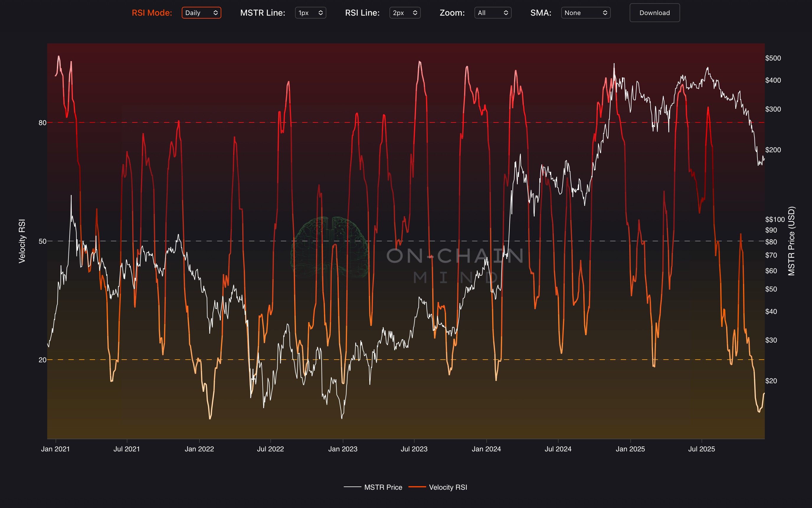The image size is (812, 508).
Task: Open the RSI Mode Daily dropdown
Action: click(201, 13)
